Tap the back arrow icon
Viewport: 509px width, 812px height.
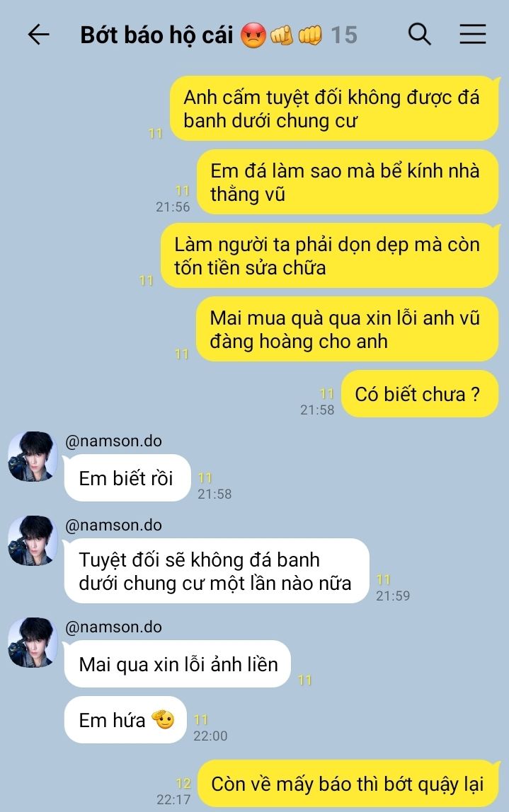[38, 35]
